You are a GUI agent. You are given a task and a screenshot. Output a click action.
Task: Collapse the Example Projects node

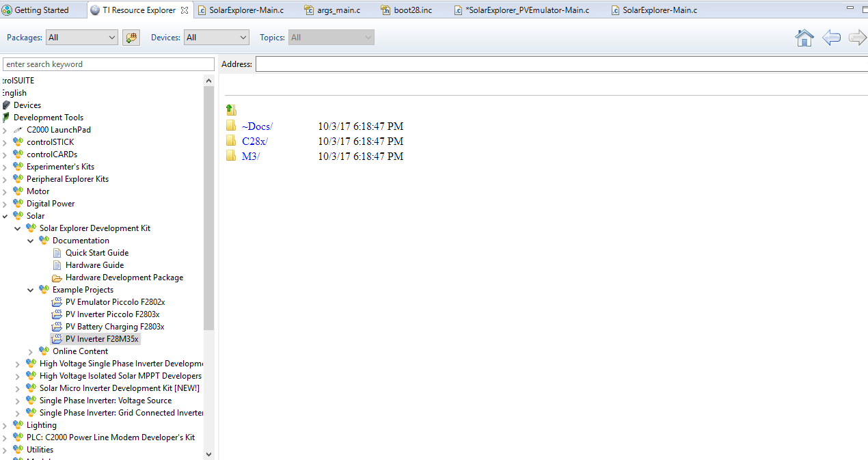tap(31, 290)
